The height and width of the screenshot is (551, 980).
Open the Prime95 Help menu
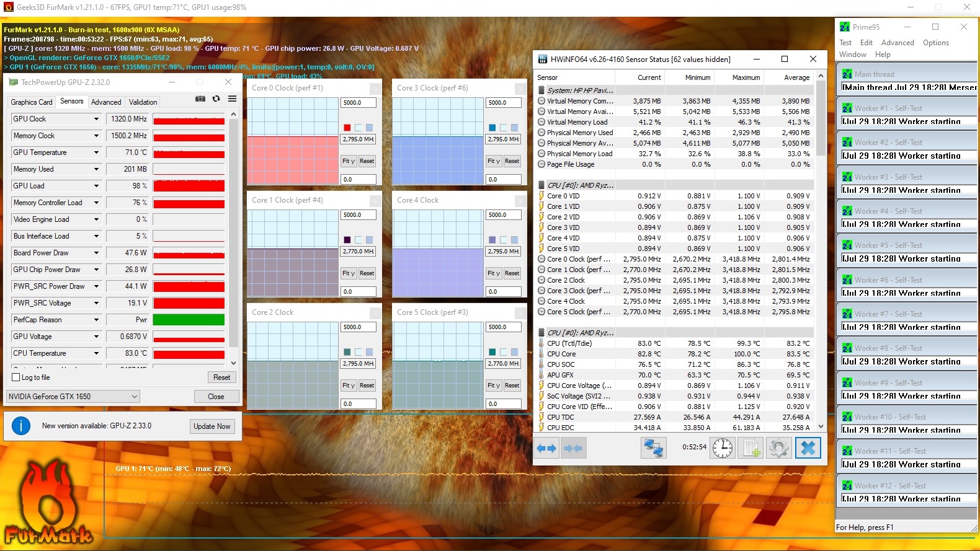pyautogui.click(x=883, y=55)
